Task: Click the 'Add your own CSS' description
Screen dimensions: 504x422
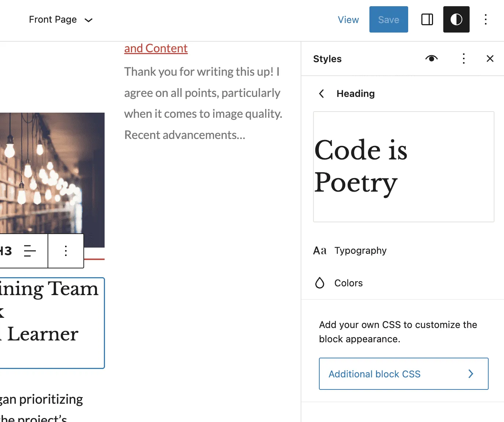Action: tap(398, 332)
